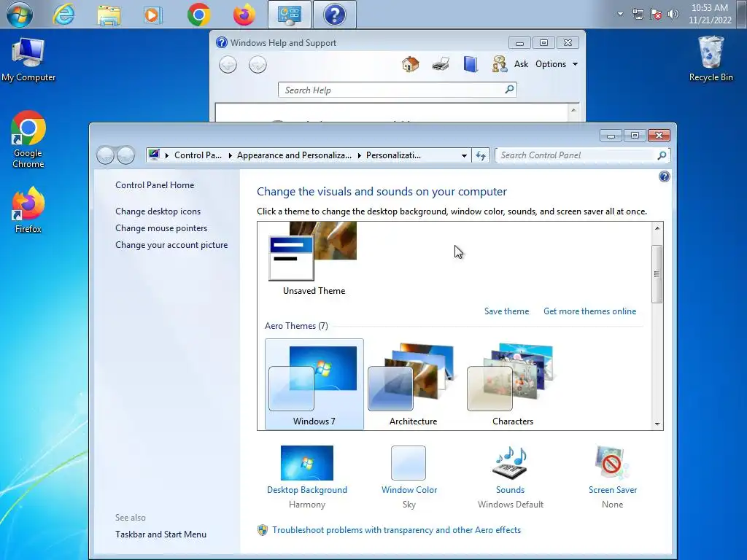Select the Unsaved Theme thumbnail
The height and width of the screenshot is (560, 747).
pos(314,259)
